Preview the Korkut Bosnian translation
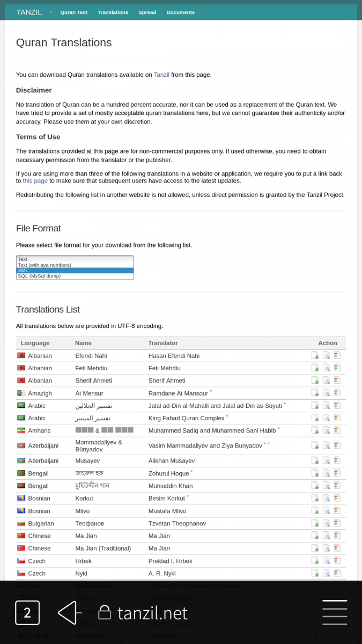The height and width of the screenshot is (644, 362). [326, 498]
